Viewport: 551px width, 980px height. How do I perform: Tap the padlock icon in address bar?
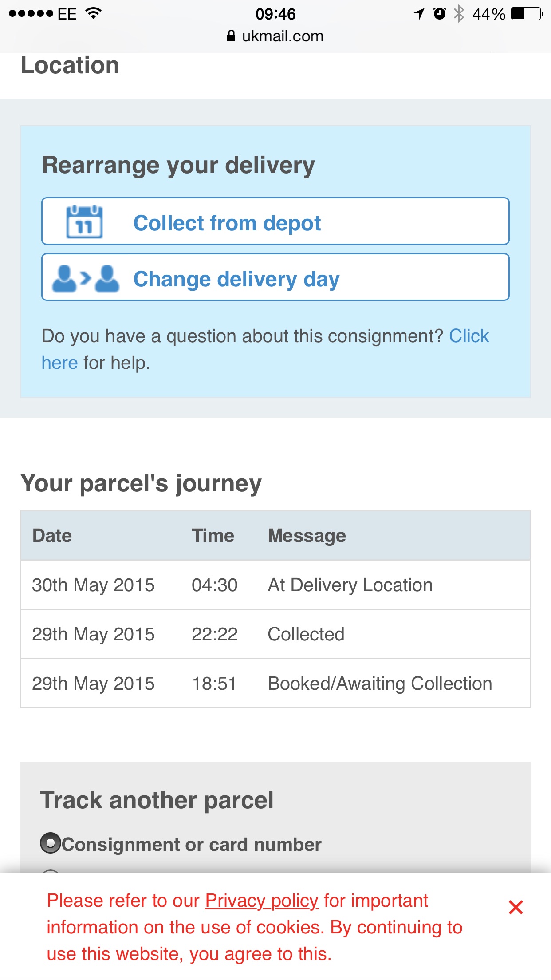point(231,36)
